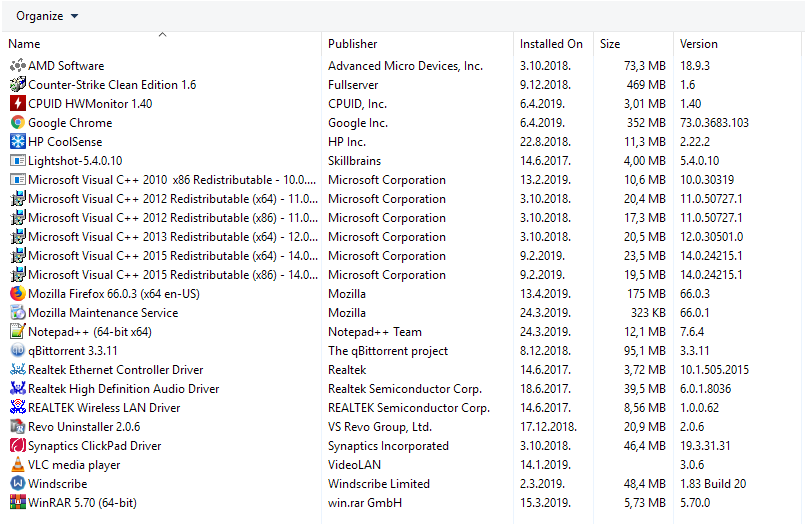The width and height of the screenshot is (805, 524).
Task: Sort programs by Installed On column
Action: click(x=551, y=44)
